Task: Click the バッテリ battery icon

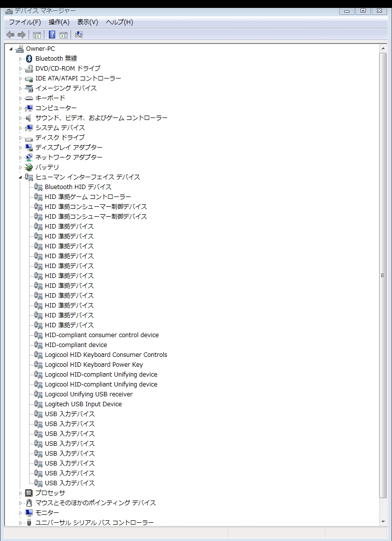Action: [x=29, y=167]
